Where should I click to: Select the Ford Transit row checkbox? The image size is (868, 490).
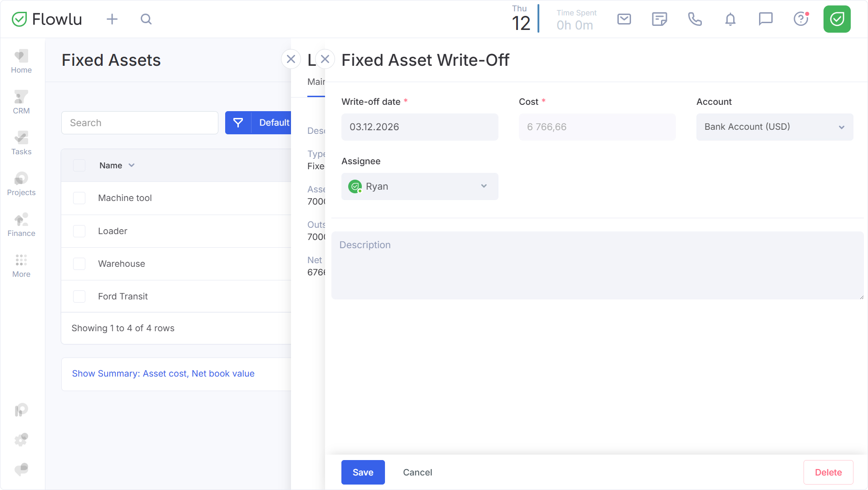79,297
